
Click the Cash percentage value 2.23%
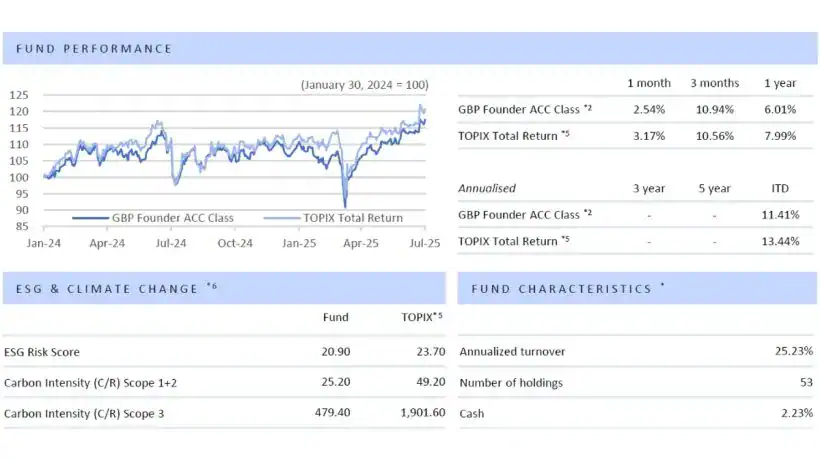point(795,412)
